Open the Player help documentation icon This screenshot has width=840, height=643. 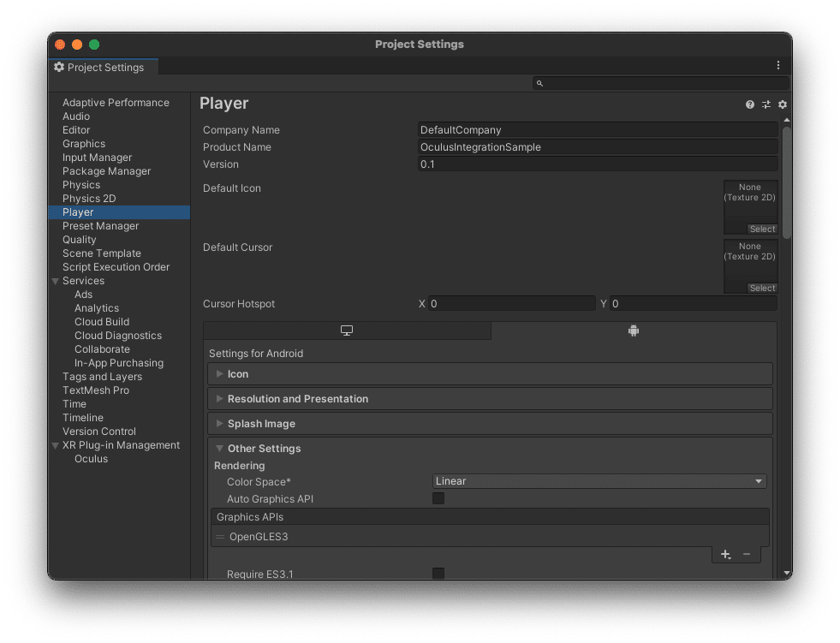749,104
